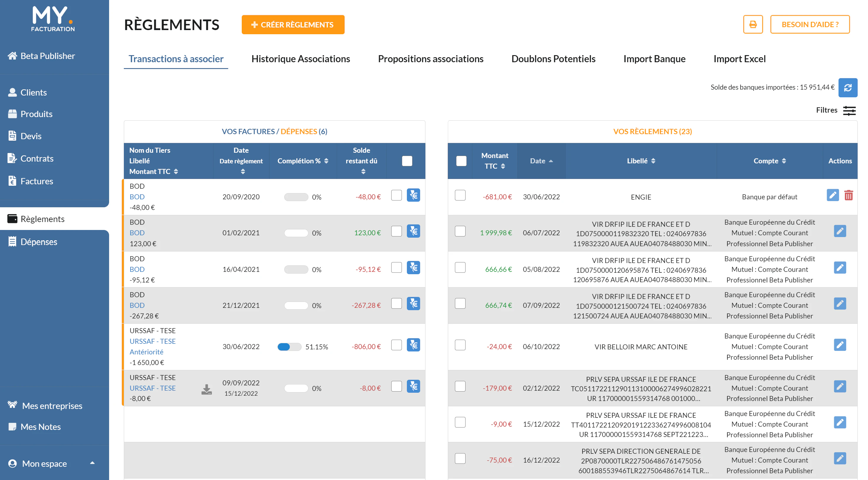Open the Import Banque tab

pos(654,59)
